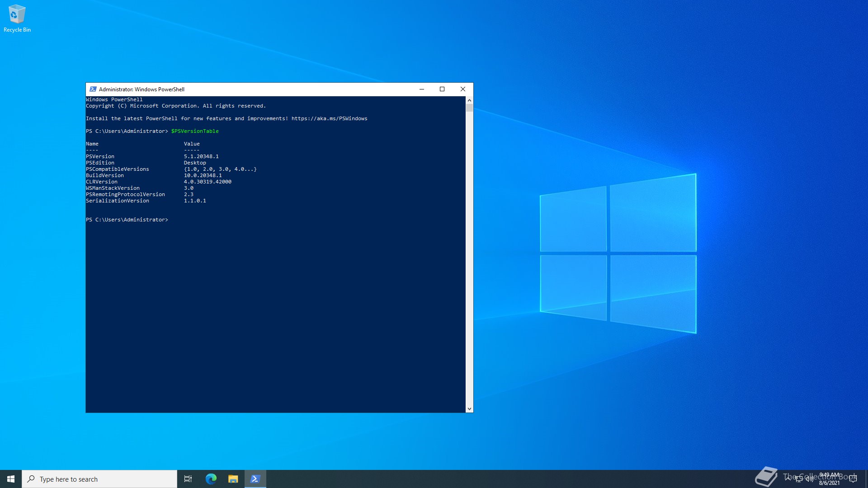Click the Type here to search box
The height and width of the screenshot is (488, 868).
click(x=99, y=479)
